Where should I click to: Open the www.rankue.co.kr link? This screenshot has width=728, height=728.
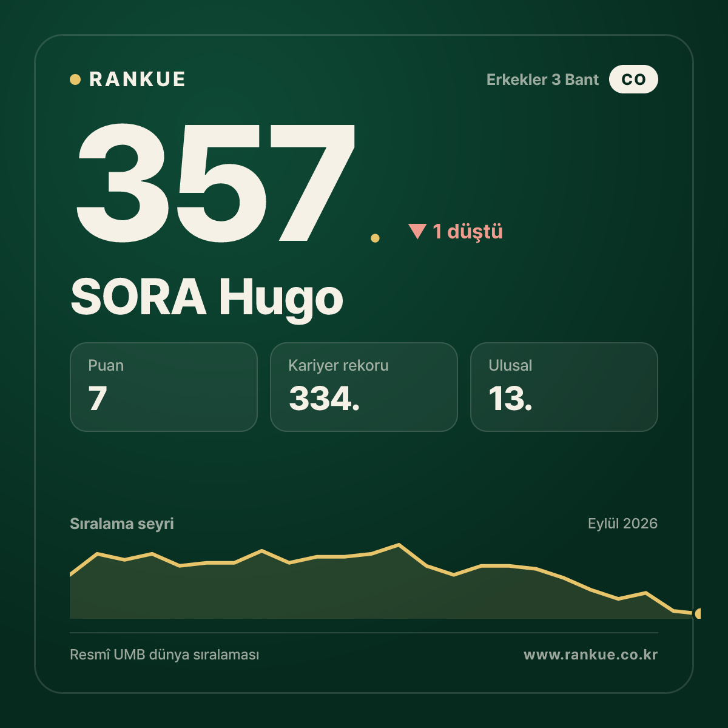[591, 655]
